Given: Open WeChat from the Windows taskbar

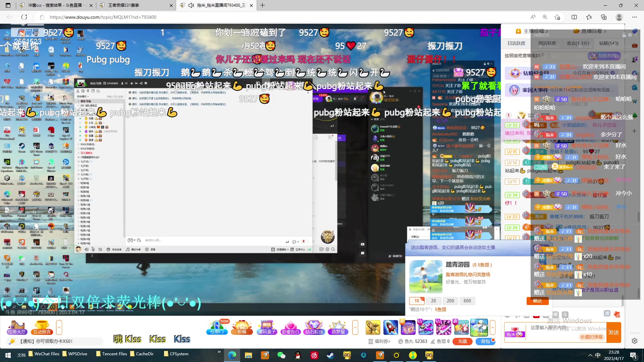Looking at the screenshot, I should point(281,355).
